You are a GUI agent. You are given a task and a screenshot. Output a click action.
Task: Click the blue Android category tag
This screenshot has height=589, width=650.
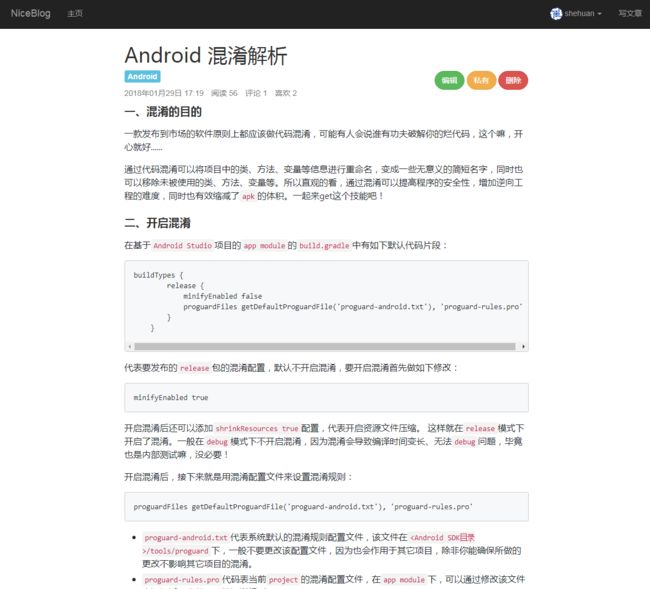[142, 77]
